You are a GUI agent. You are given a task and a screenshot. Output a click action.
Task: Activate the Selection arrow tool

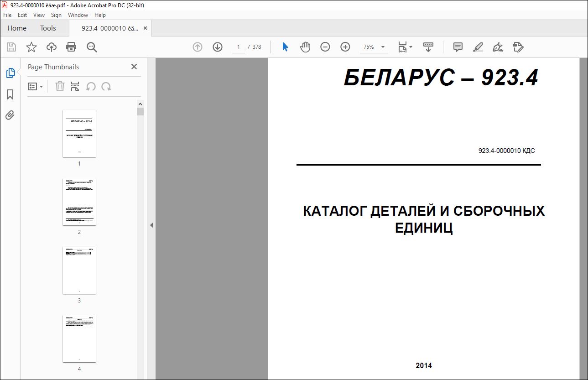click(x=285, y=47)
